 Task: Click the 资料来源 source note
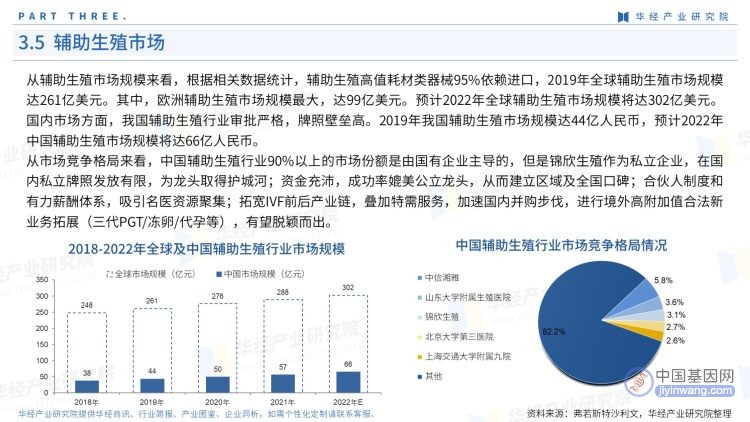coord(629,413)
